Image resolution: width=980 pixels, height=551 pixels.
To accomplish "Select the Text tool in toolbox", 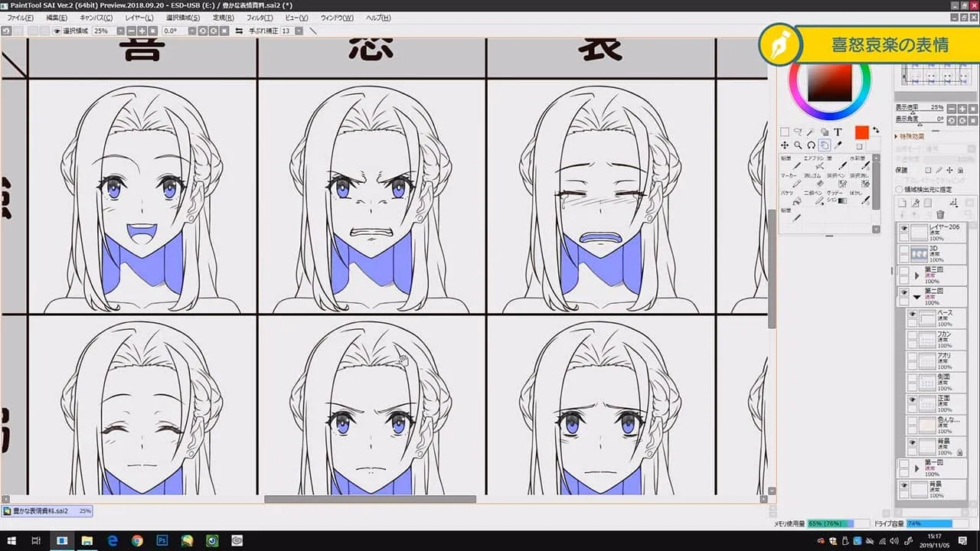I will (838, 132).
